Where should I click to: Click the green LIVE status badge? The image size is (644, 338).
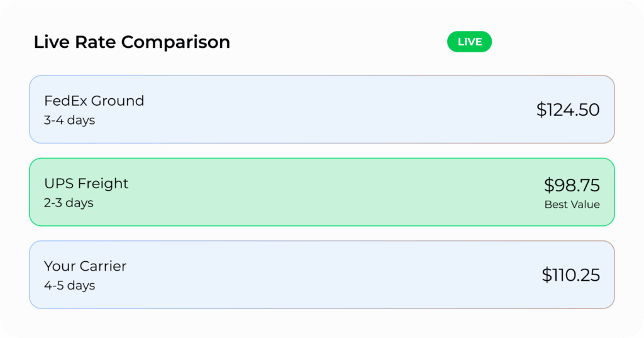pos(469,42)
